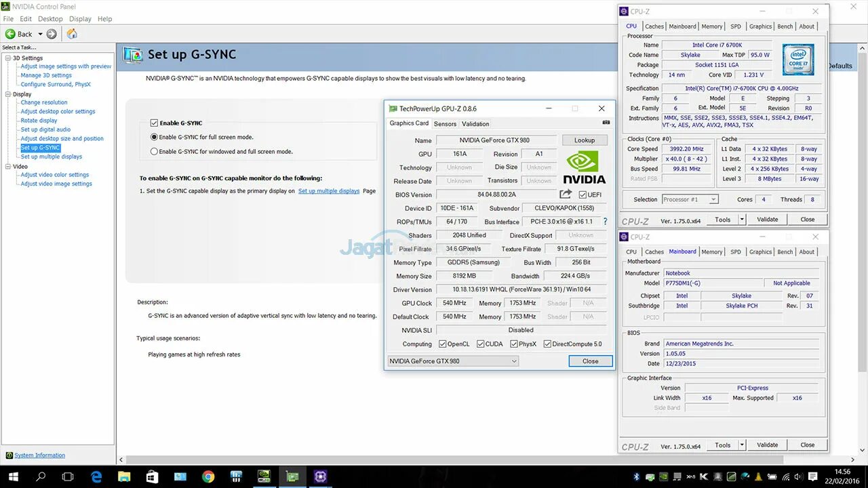The height and width of the screenshot is (488, 868).
Task: Open File Explorer from taskbar
Action: (x=124, y=476)
